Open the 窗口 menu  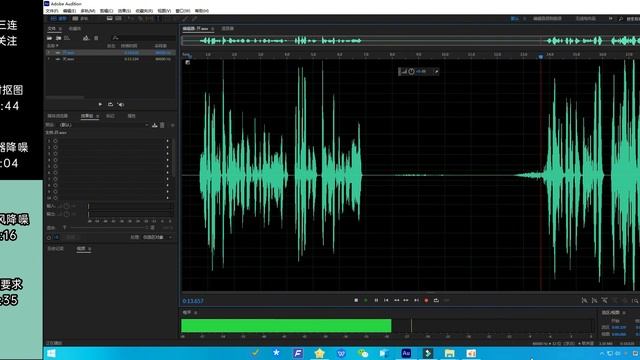[183, 11]
